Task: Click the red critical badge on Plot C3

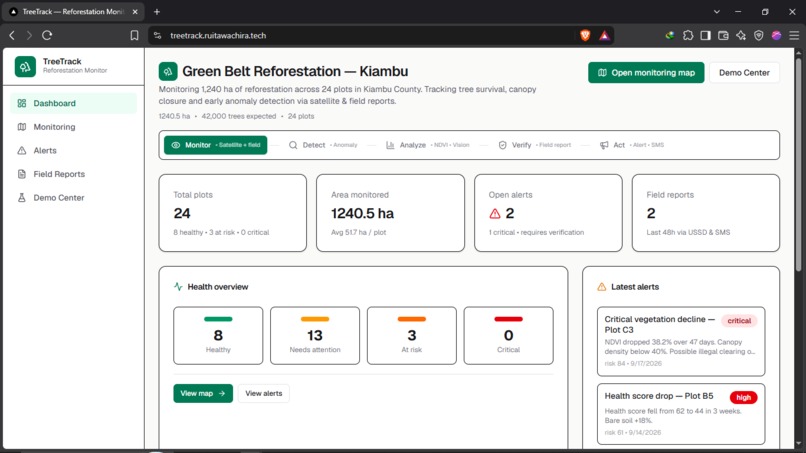Action: 739,321
